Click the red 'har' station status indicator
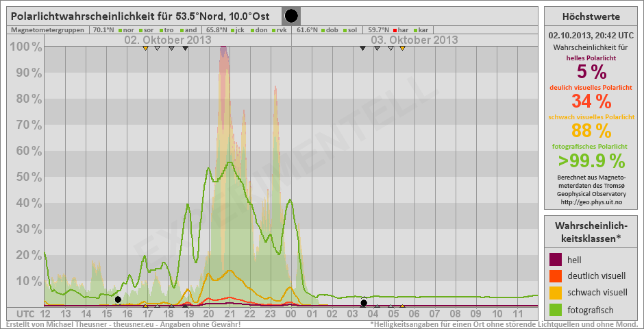The image size is (644, 329). click(x=395, y=30)
